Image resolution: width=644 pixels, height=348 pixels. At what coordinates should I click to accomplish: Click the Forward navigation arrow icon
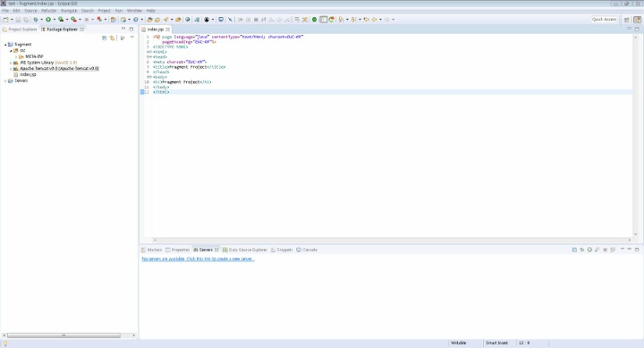point(387,20)
